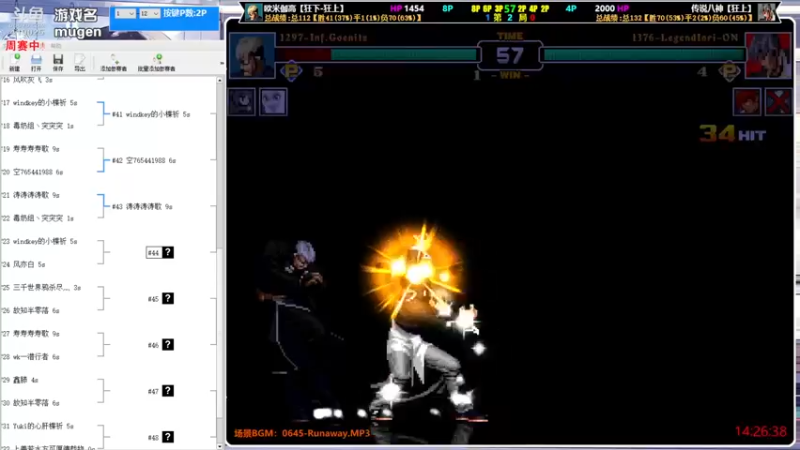Image resolution: width=800 pixels, height=450 pixels.
Task: Select row 18 '毒奶组、突突突 1s'
Action: 38,126
